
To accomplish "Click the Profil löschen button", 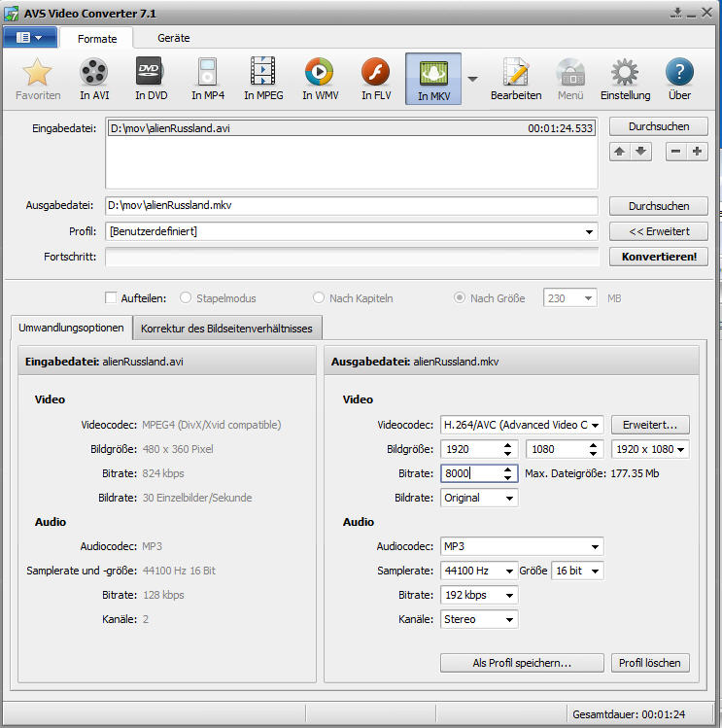I will point(650,663).
